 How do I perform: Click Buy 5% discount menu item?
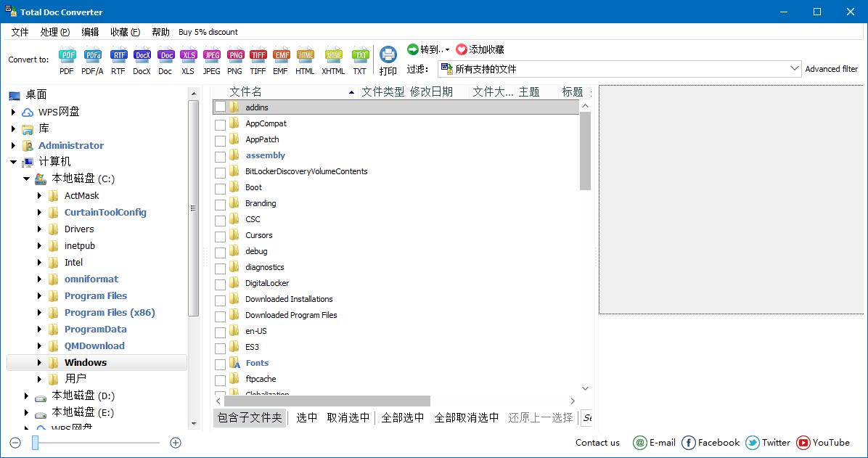[x=208, y=32]
